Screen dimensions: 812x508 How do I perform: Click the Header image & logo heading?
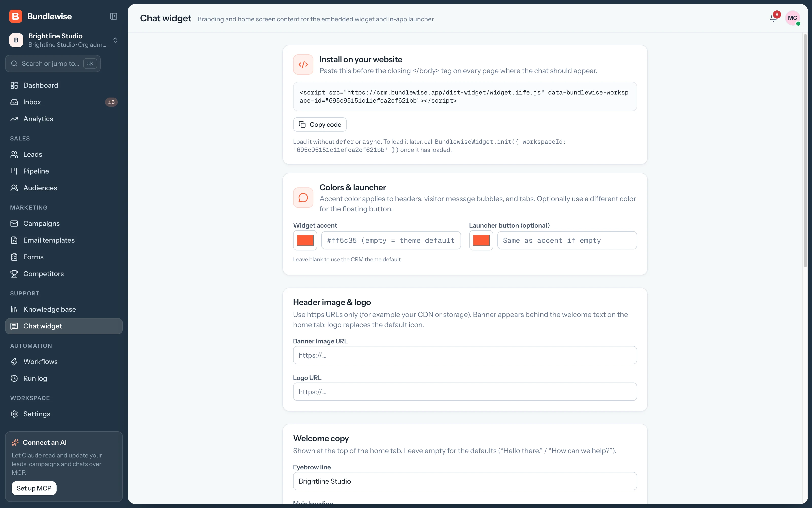click(x=332, y=302)
